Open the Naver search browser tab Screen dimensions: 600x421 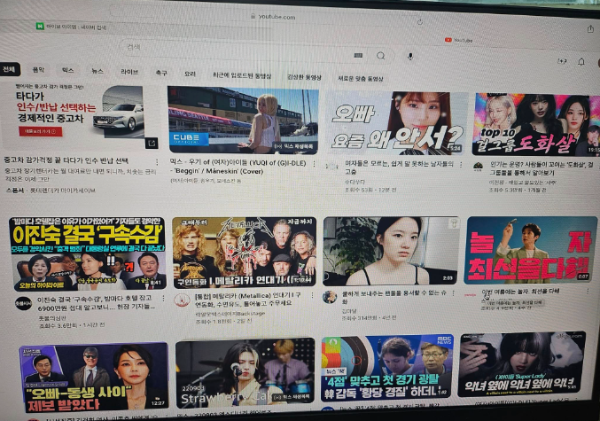(71, 27)
